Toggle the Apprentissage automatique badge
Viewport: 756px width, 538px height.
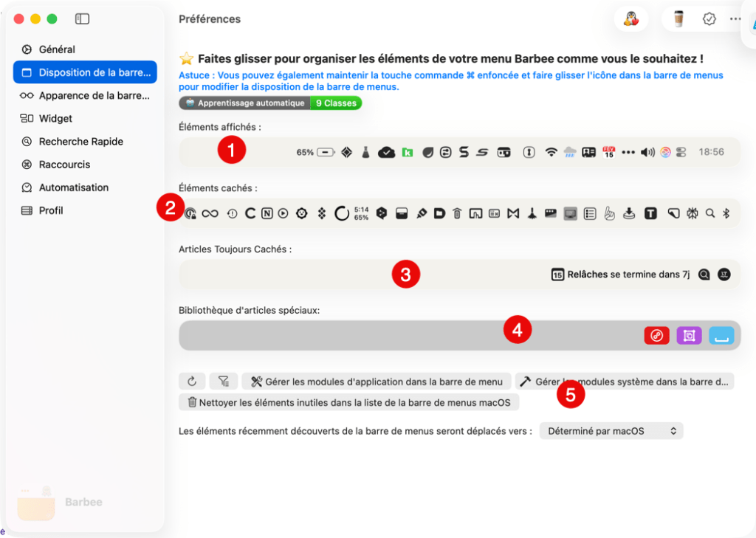tap(244, 103)
